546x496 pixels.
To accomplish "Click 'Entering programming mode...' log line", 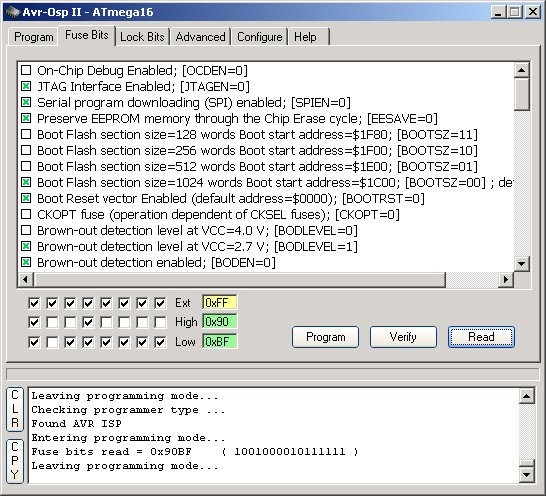I will point(128,437).
